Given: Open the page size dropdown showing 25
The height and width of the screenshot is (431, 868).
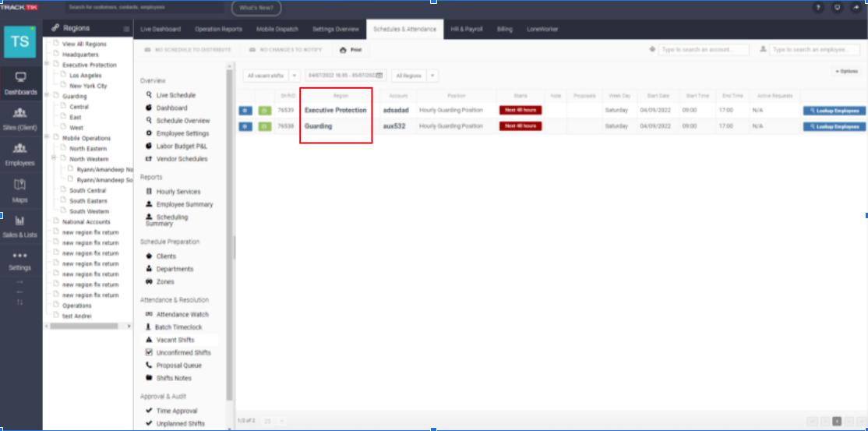Looking at the screenshot, I should [x=274, y=421].
